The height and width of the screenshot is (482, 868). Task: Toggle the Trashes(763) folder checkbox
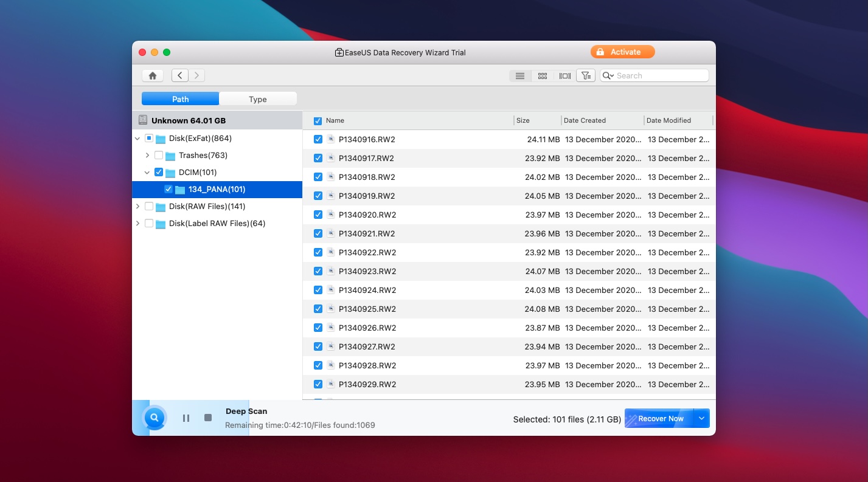tap(159, 155)
